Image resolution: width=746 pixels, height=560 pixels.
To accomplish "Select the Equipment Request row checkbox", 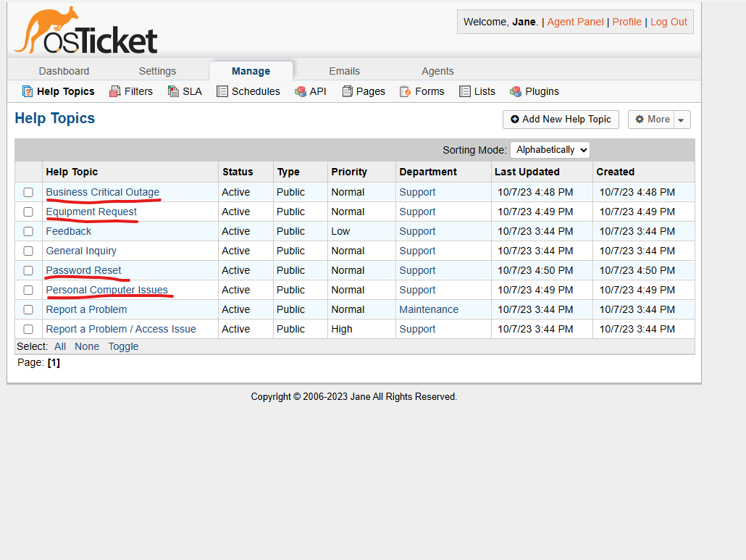I will pos(28,212).
